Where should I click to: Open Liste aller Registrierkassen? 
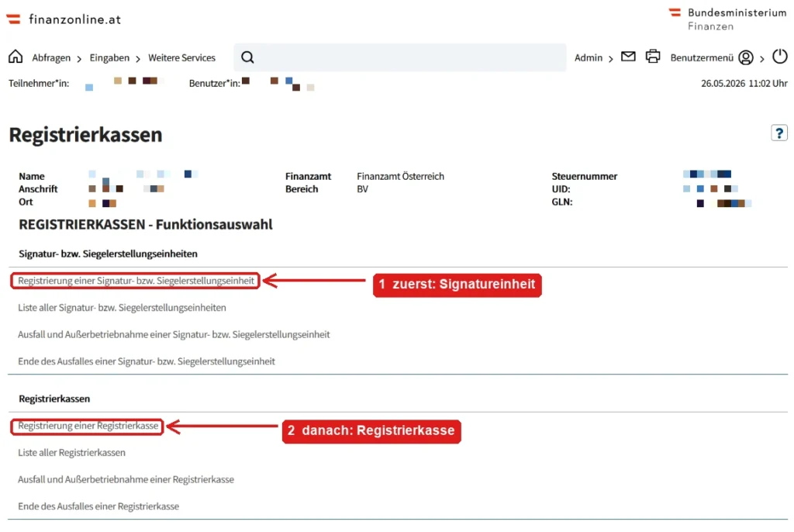pyautogui.click(x=71, y=452)
